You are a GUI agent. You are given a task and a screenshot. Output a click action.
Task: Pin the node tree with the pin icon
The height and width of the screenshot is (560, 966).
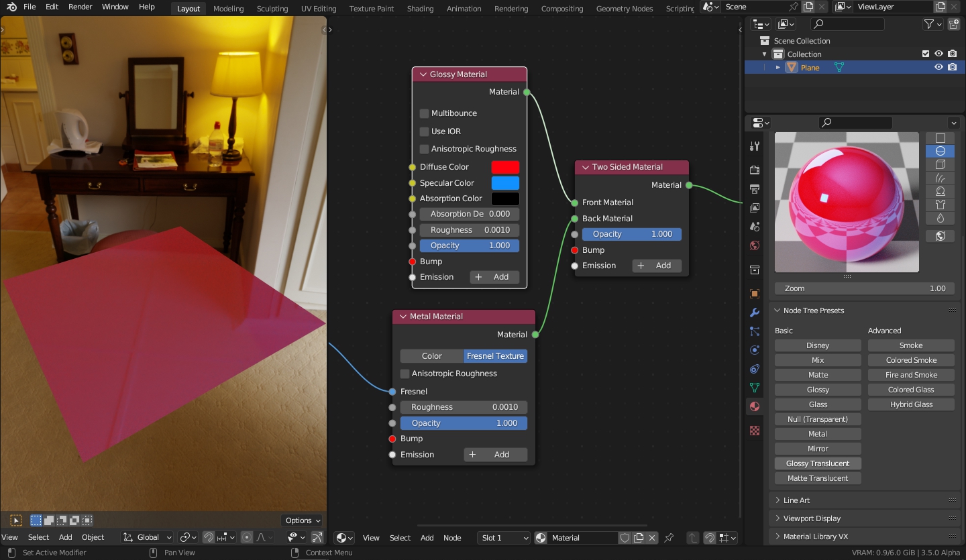click(669, 538)
